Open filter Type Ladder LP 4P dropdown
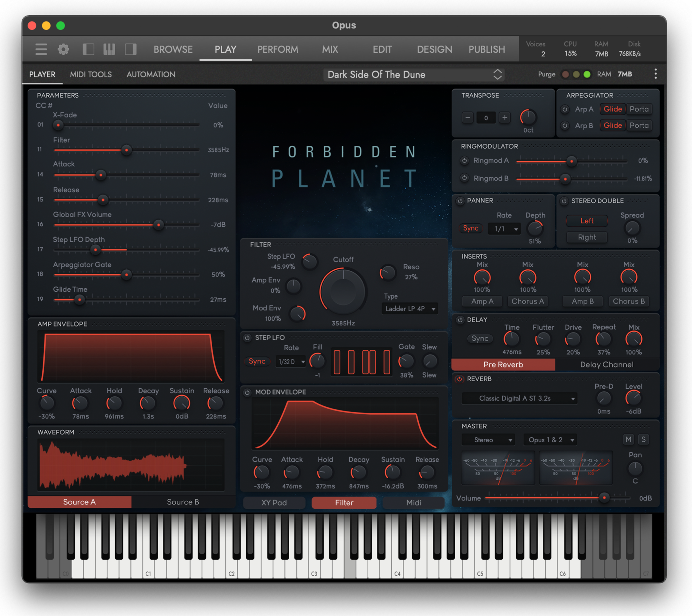 click(410, 309)
